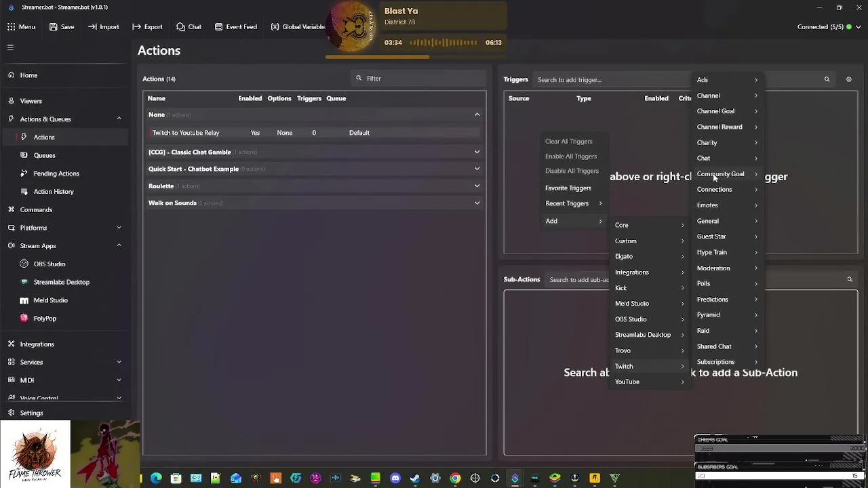
Task: Open the Add submenu entry
Action: click(x=574, y=221)
